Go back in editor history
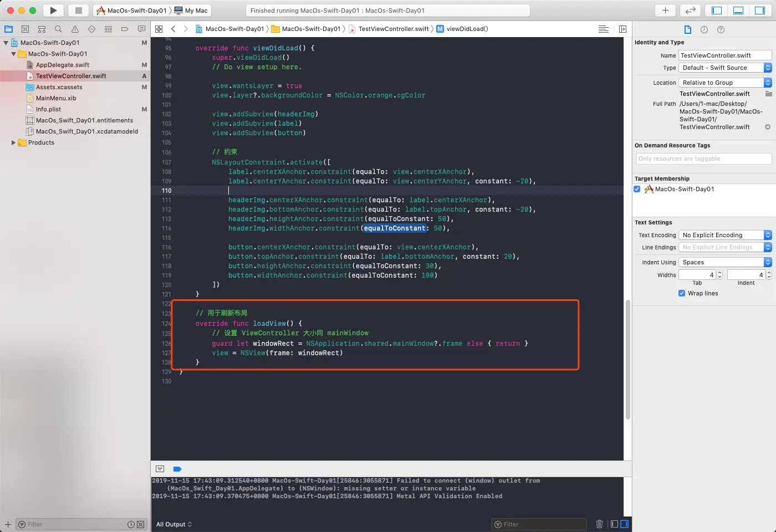776x532 pixels. tap(173, 29)
